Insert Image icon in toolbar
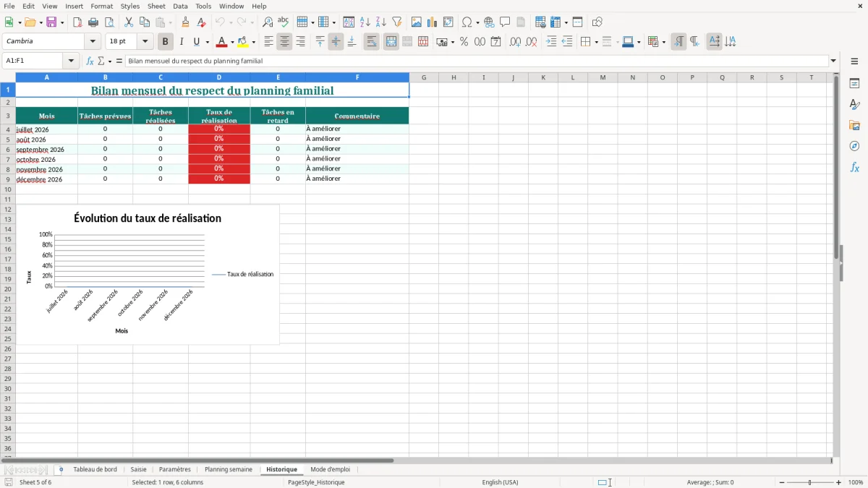The height and width of the screenshot is (488, 868). coord(417,22)
